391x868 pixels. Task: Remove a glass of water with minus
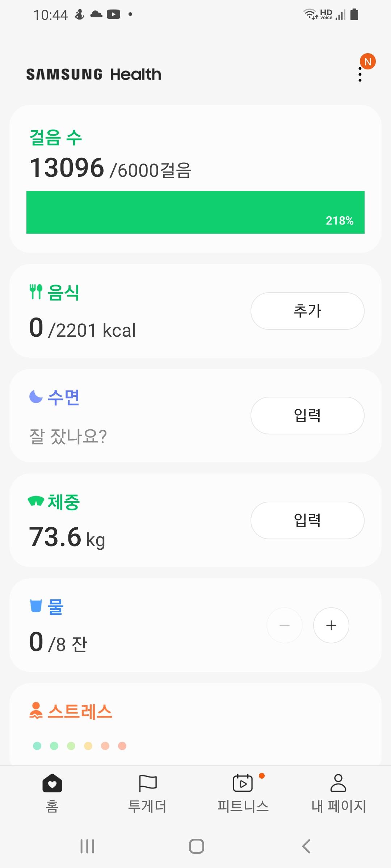[285, 625]
